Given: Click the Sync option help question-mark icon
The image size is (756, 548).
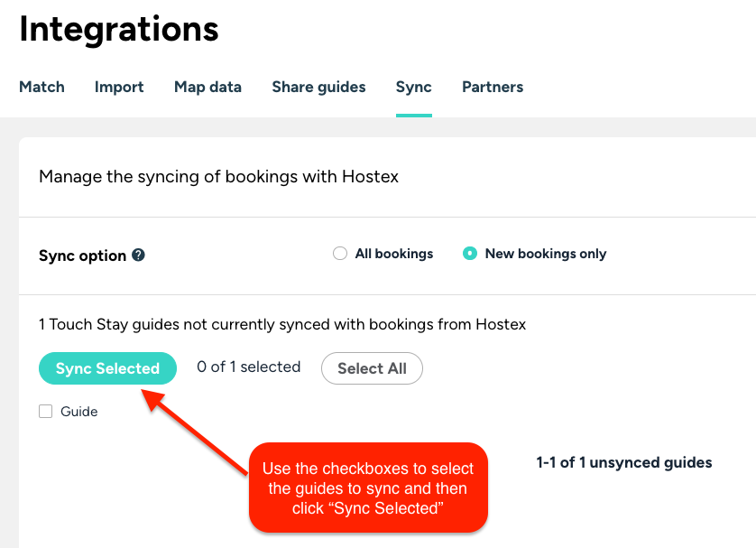Looking at the screenshot, I should [138, 255].
